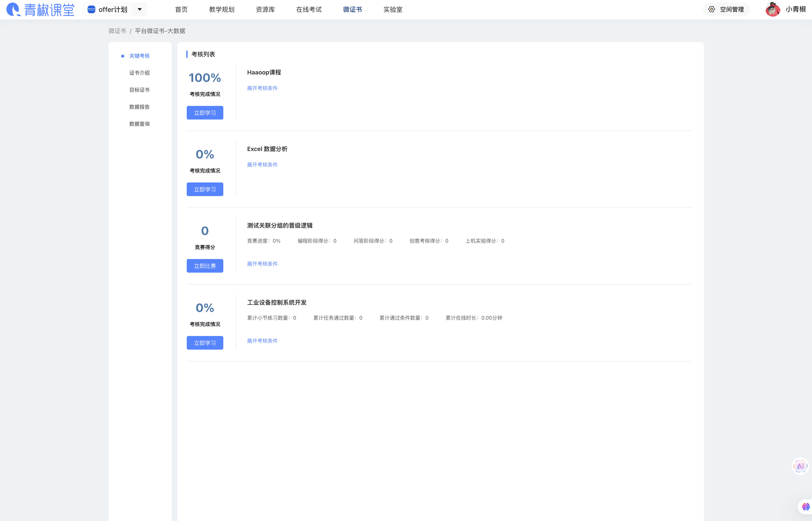Open the 教学规划 menu item
This screenshot has width=812, height=521.
coord(222,10)
